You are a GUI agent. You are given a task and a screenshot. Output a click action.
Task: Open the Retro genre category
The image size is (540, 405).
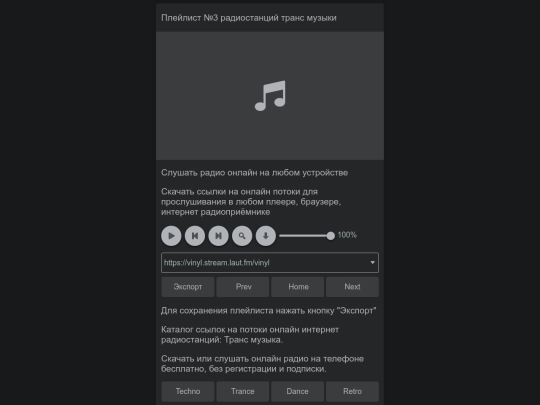[x=352, y=392]
